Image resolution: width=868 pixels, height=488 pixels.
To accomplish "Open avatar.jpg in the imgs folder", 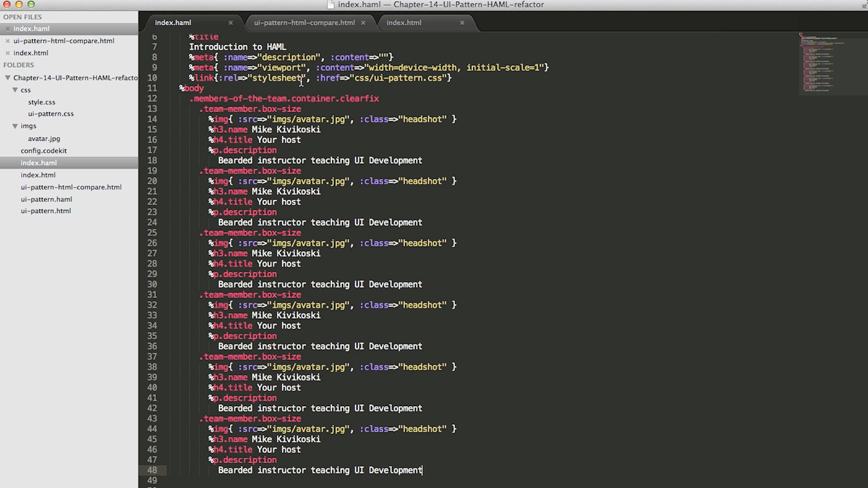I will pyautogui.click(x=44, y=139).
